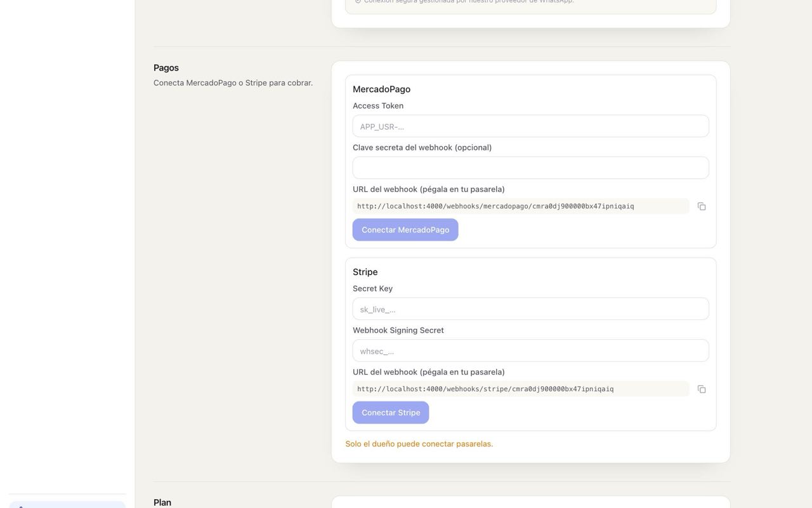The height and width of the screenshot is (508, 812).
Task: Click the MercadoPago section heading
Action: pyautogui.click(x=381, y=90)
